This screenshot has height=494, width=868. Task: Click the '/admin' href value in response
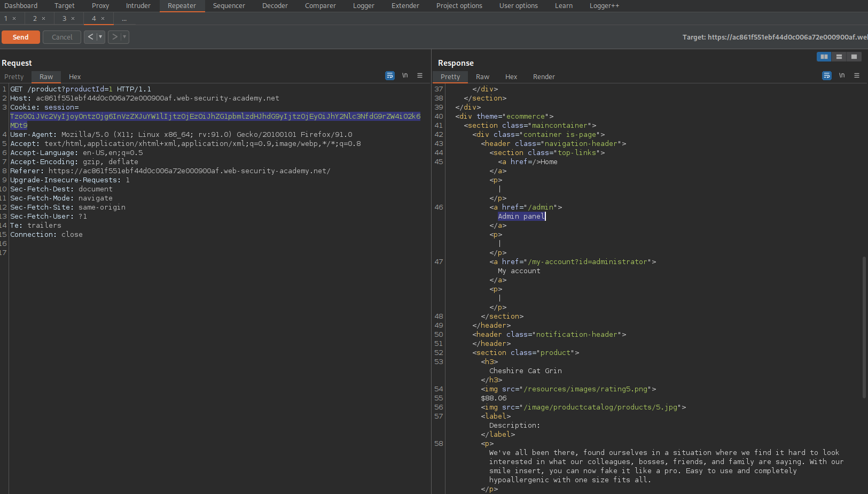543,207
